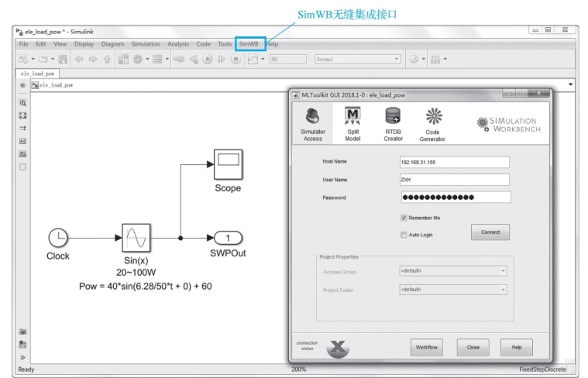Open the Simulator Access tab
Viewport: 588px width, 378px height.
pyautogui.click(x=313, y=124)
